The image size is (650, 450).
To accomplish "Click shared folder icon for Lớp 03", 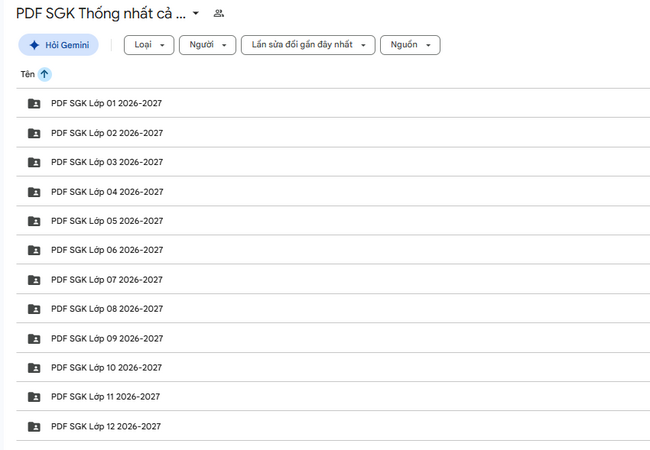I will [34, 162].
